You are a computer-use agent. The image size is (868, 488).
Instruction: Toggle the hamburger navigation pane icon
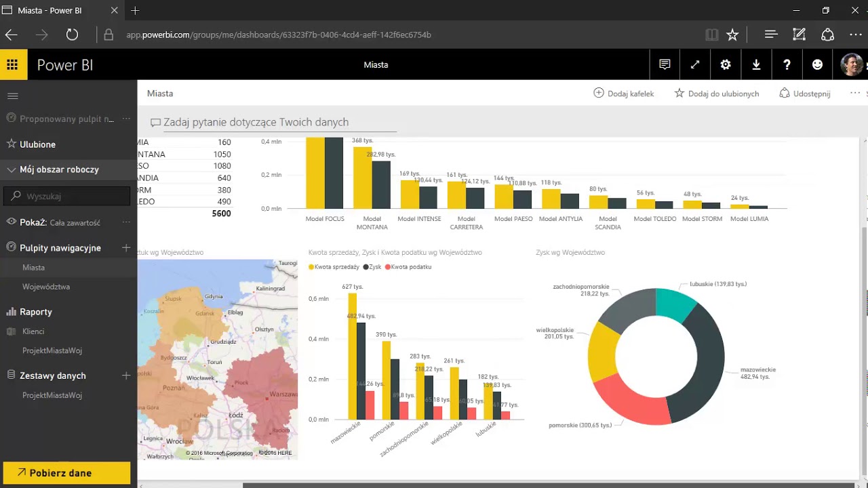coord(12,96)
